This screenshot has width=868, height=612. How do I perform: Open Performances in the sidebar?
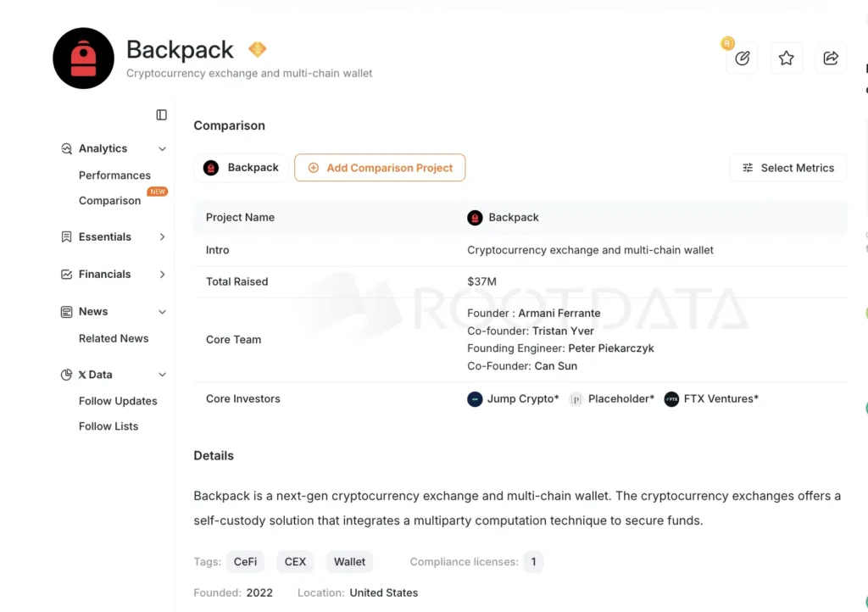point(114,175)
